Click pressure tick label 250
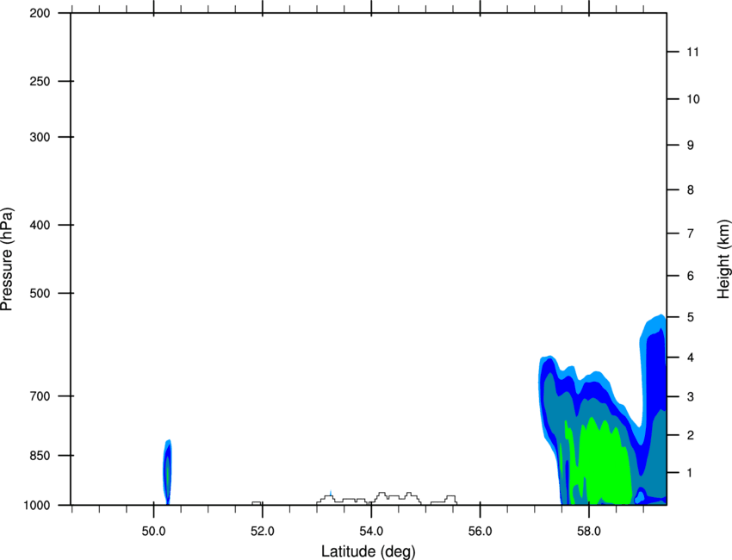The image size is (732, 560). [x=40, y=81]
